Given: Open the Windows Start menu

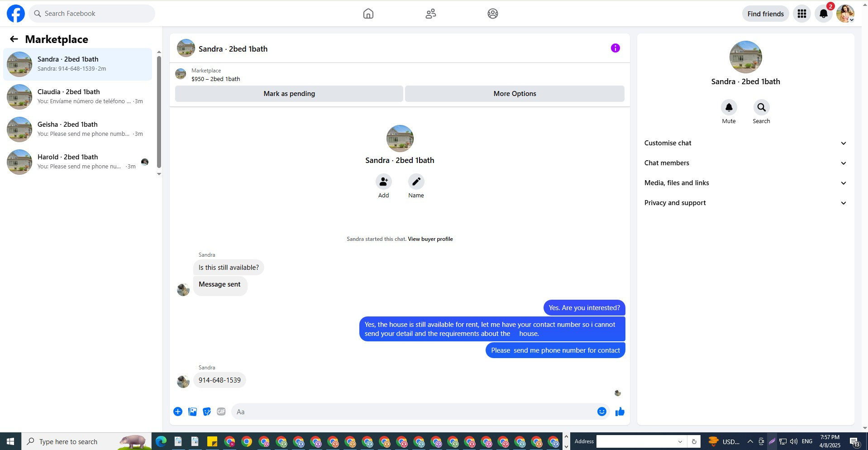Looking at the screenshot, I should pos(10,441).
